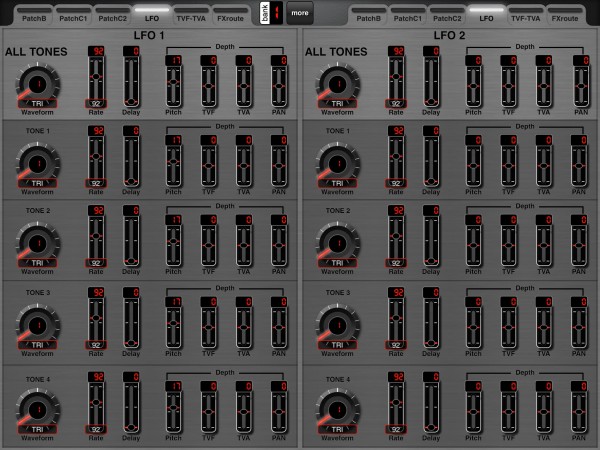Adjust LFO 1 Tone 4 Pitch depth slider

(x=173, y=412)
